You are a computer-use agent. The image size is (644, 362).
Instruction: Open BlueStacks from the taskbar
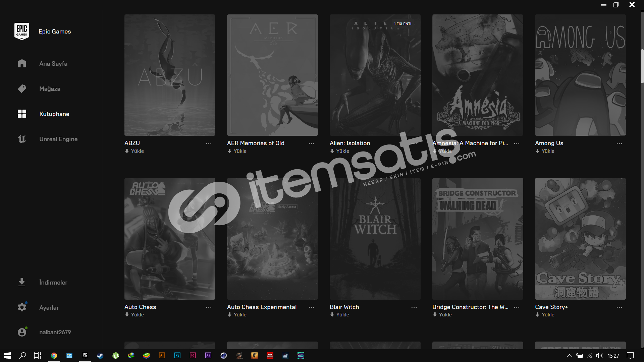tap(147, 356)
